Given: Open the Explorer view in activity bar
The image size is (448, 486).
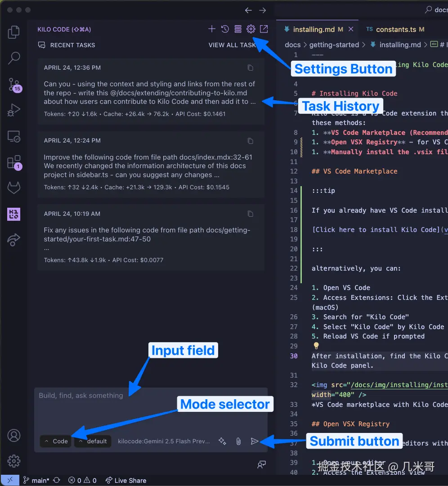Looking at the screenshot, I should pyautogui.click(x=13, y=32).
